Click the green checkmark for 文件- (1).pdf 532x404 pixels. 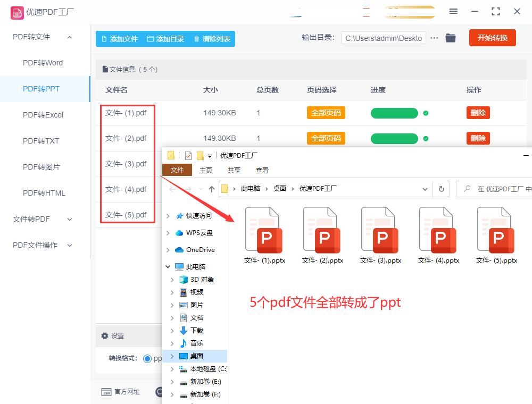[x=426, y=113]
